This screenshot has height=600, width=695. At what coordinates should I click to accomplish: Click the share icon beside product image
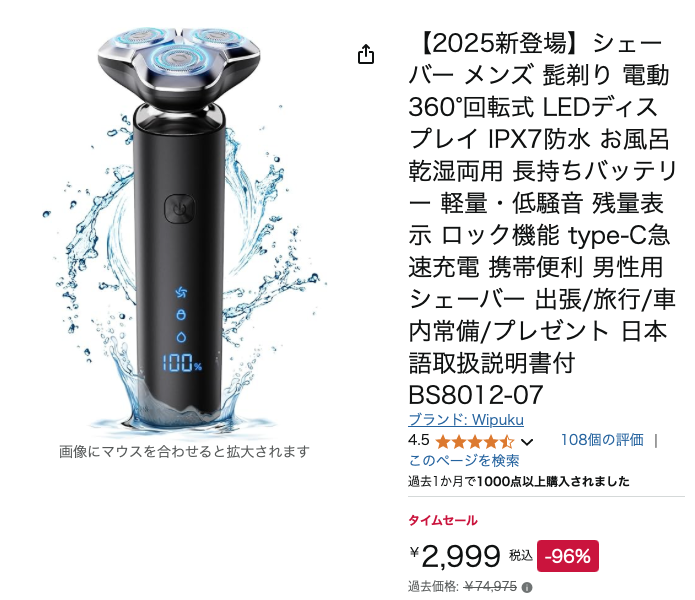click(366, 55)
